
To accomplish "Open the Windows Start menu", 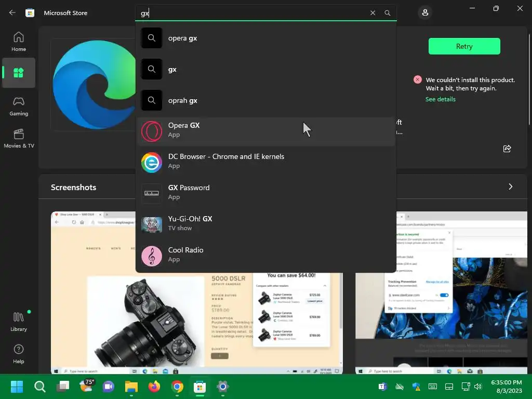I will coord(17,387).
